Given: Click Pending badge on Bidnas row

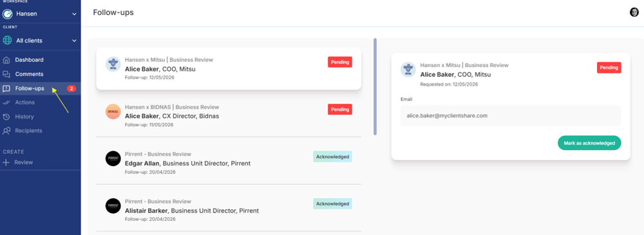Looking at the screenshot, I should [339, 109].
